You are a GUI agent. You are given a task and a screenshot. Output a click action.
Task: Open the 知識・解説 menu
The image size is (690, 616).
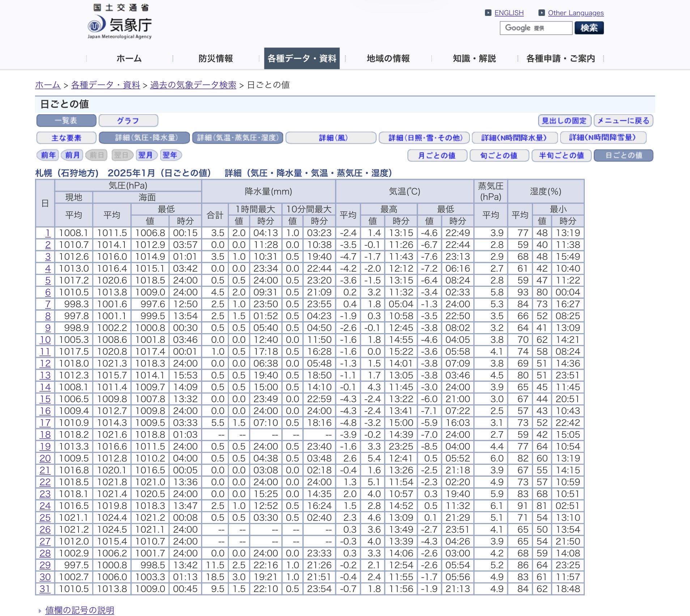(474, 59)
